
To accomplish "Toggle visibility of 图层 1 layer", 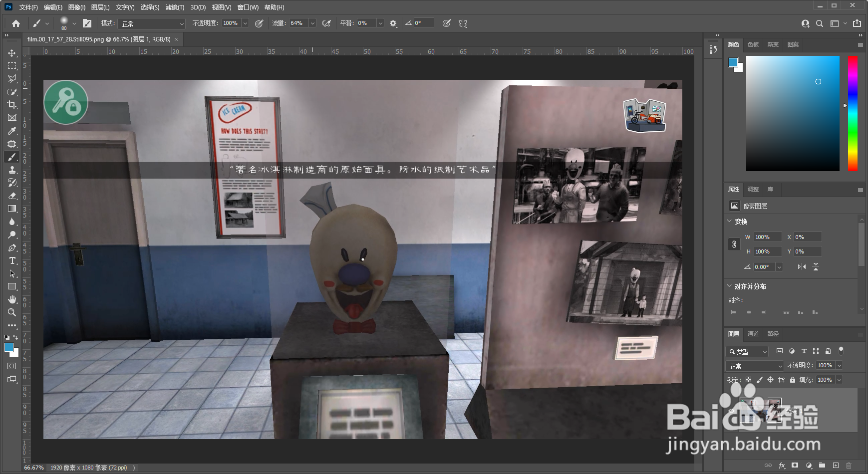I will coord(732,410).
